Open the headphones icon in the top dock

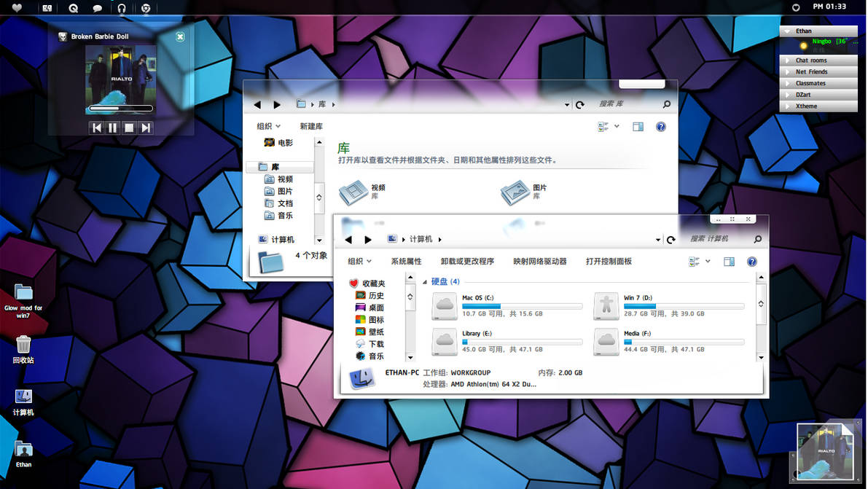pyautogui.click(x=121, y=7)
